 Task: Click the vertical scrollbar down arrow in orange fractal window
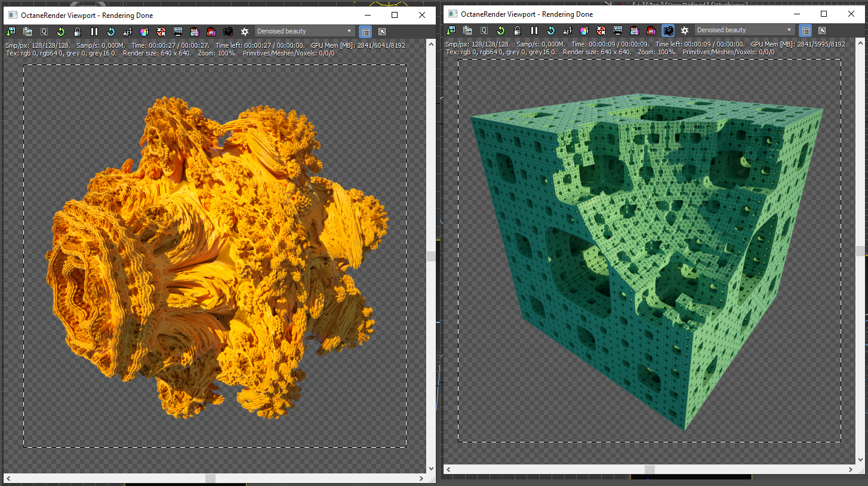[431, 469]
